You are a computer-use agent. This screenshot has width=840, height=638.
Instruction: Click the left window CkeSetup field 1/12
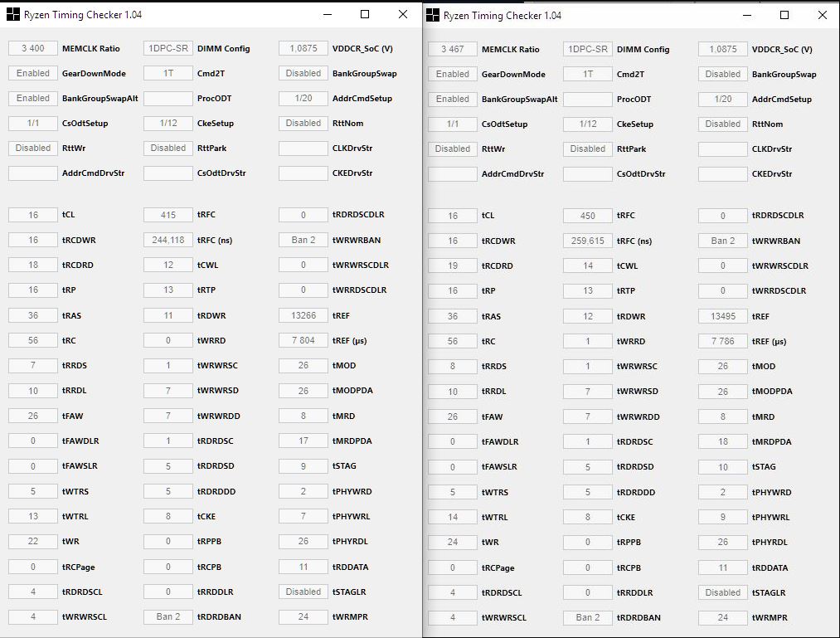168,124
